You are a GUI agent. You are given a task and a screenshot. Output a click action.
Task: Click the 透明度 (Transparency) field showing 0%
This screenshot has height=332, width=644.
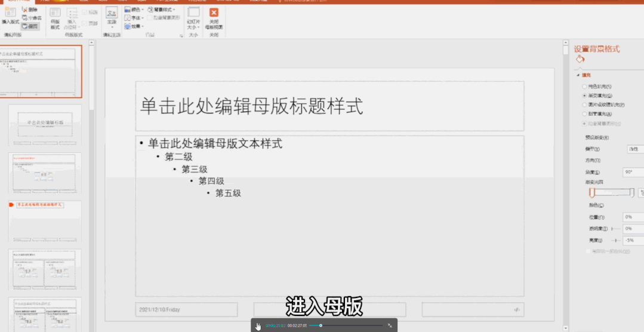[633, 229]
